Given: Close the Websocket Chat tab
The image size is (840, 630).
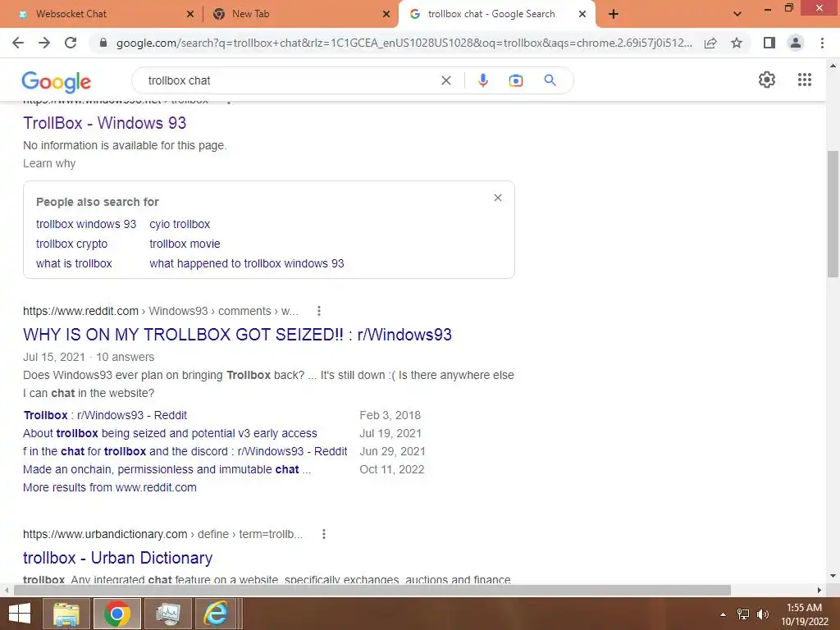Looking at the screenshot, I should [190, 14].
